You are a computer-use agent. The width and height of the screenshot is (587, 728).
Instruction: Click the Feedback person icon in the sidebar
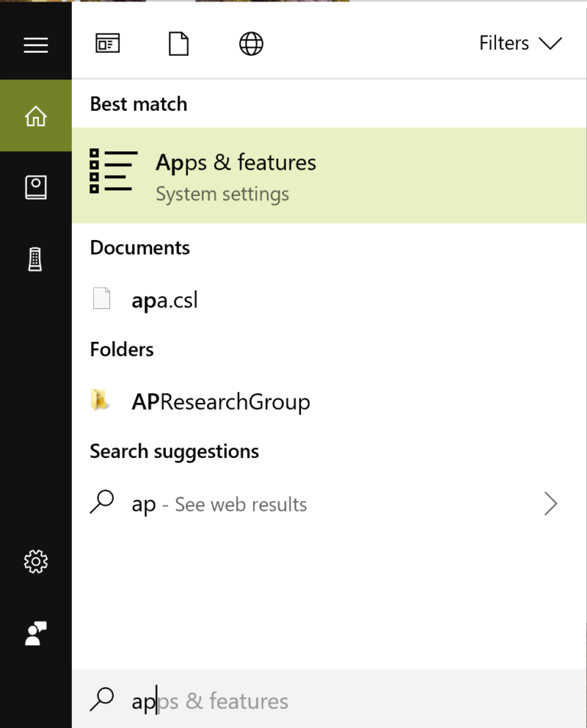35,633
